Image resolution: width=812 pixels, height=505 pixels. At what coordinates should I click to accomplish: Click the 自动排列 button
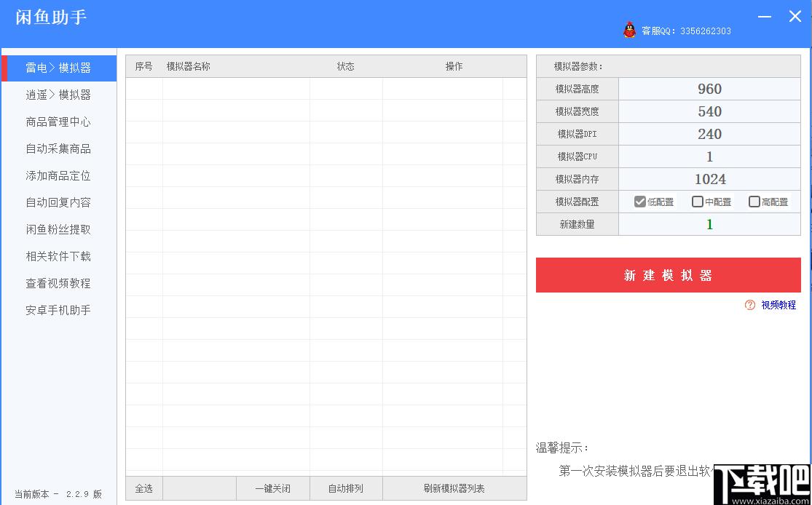(346, 488)
